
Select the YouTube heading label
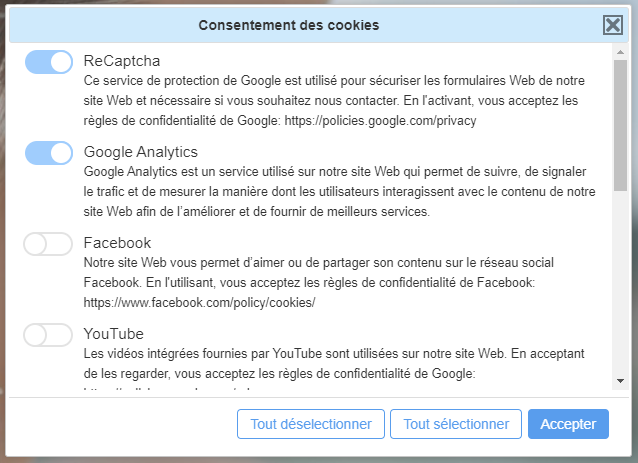pyautogui.click(x=114, y=334)
